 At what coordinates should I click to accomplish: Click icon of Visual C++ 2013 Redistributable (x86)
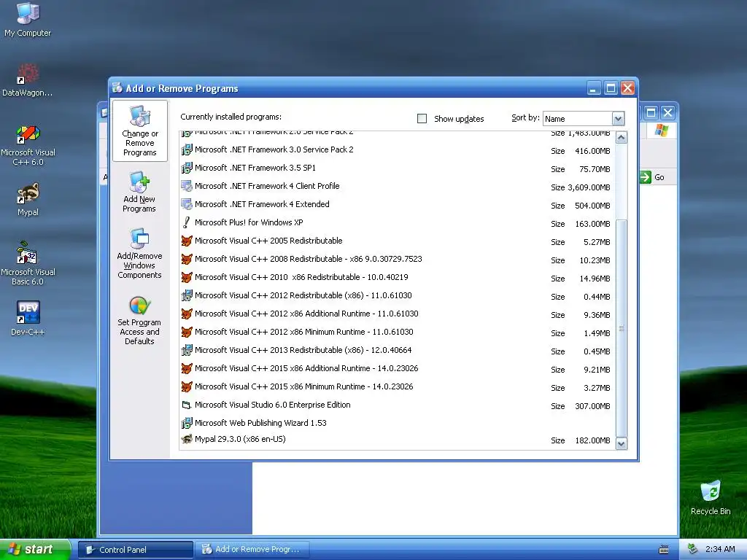click(x=187, y=351)
